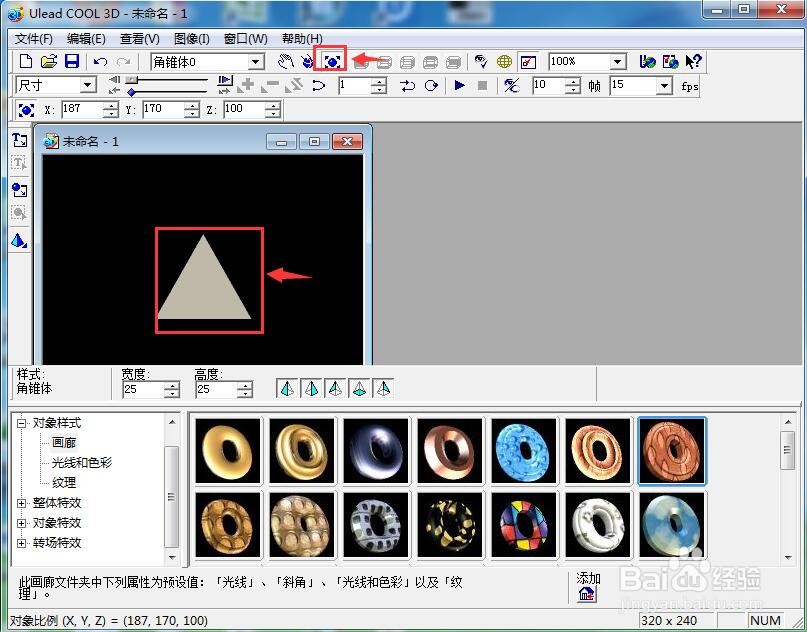Viewport: 807px width, 632px height.
Task: Select the fourth pyramid face option
Action: point(359,389)
